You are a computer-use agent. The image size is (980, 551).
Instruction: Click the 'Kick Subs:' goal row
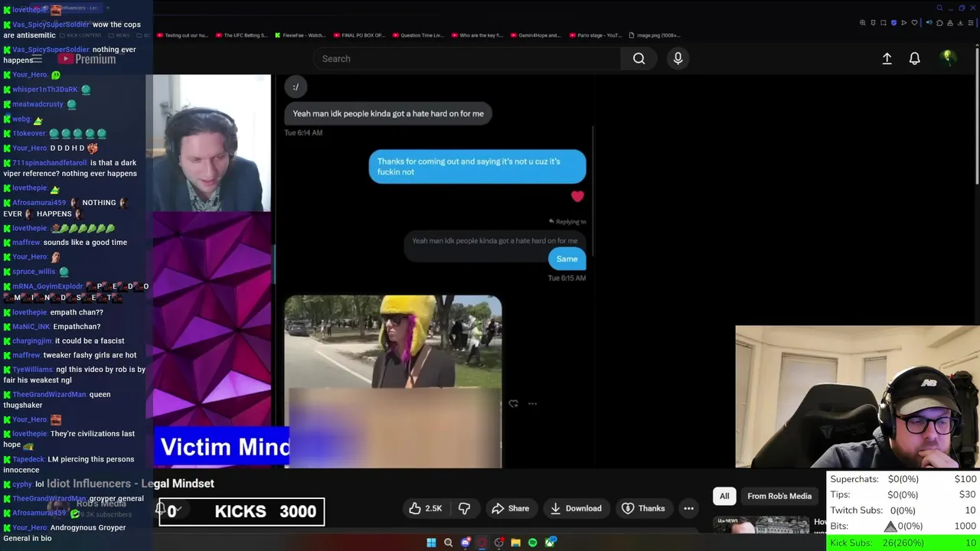pyautogui.click(x=903, y=543)
